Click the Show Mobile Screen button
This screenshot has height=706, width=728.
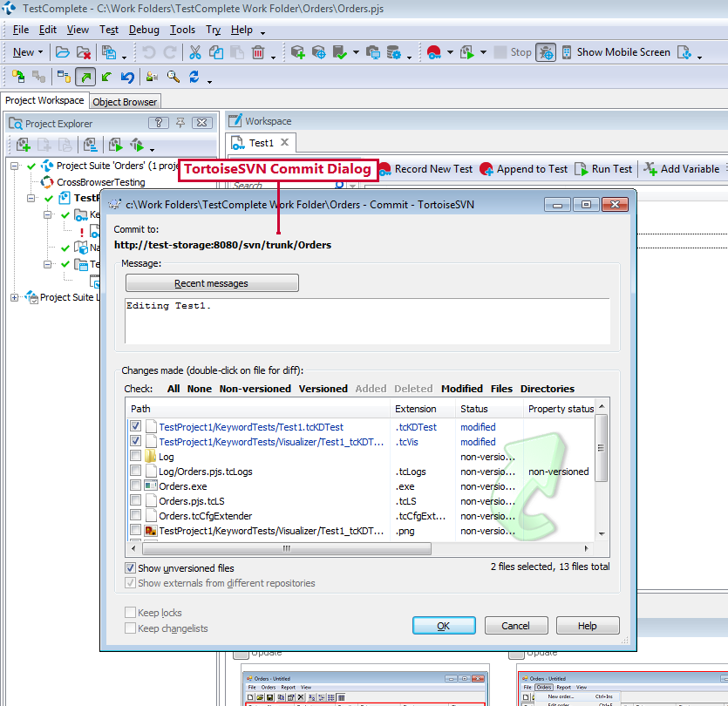click(616, 52)
